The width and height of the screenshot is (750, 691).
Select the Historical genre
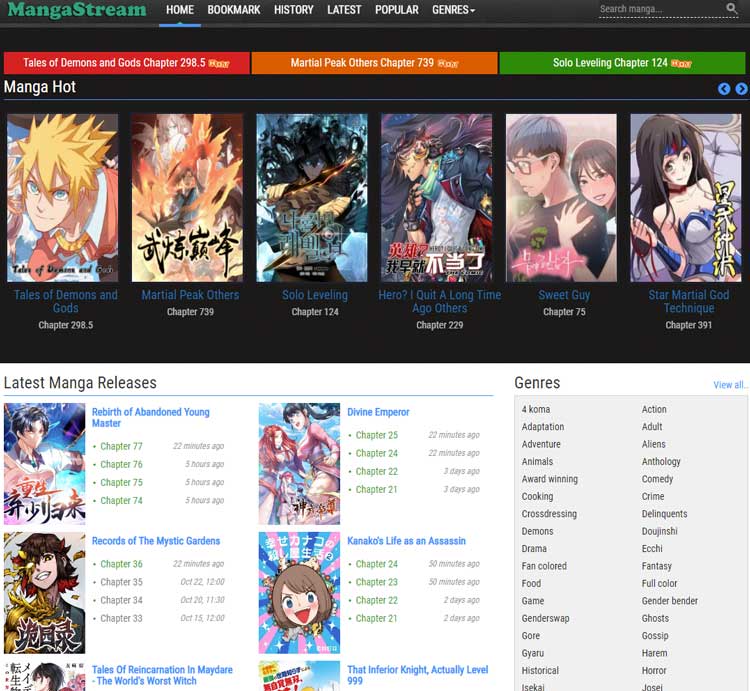pos(540,670)
